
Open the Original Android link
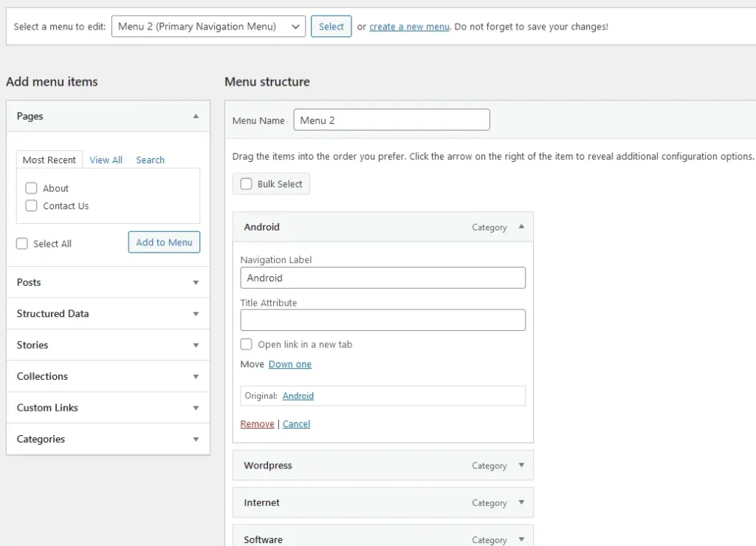tap(298, 396)
